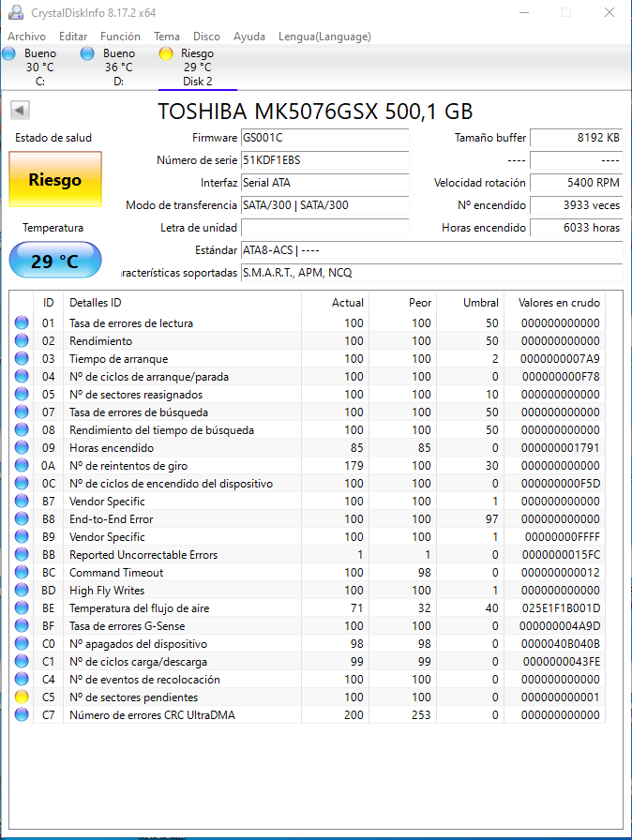The height and width of the screenshot is (840, 632).
Task: Open the Función menu
Action: click(121, 37)
